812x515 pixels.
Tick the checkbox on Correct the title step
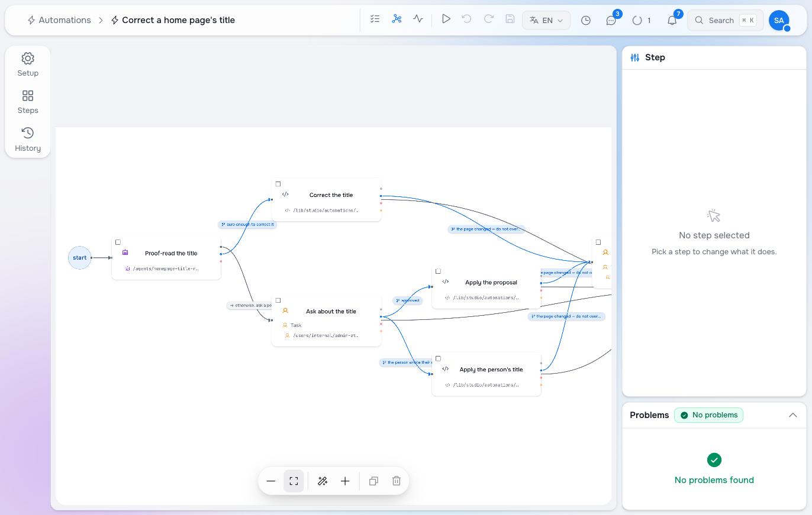pos(278,184)
